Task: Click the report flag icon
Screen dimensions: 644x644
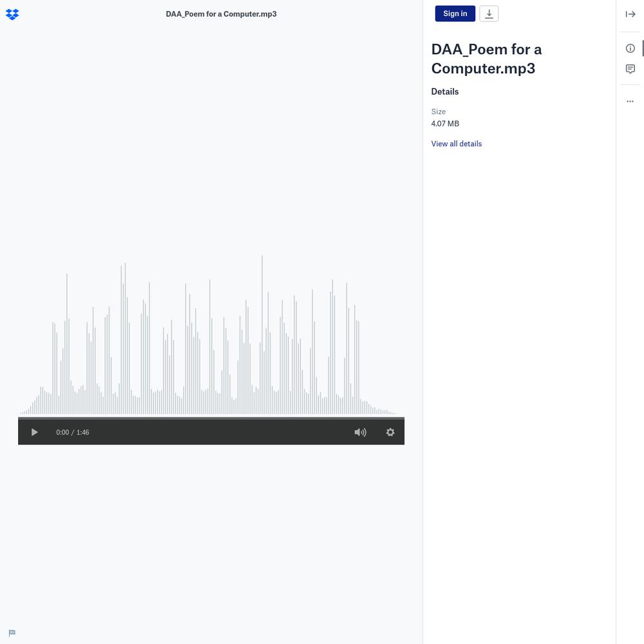Action: (x=12, y=633)
